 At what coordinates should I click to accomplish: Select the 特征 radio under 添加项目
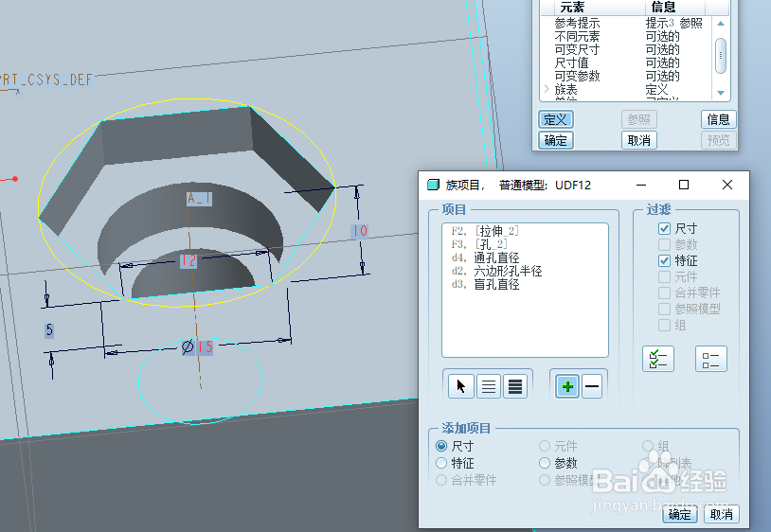click(441, 463)
